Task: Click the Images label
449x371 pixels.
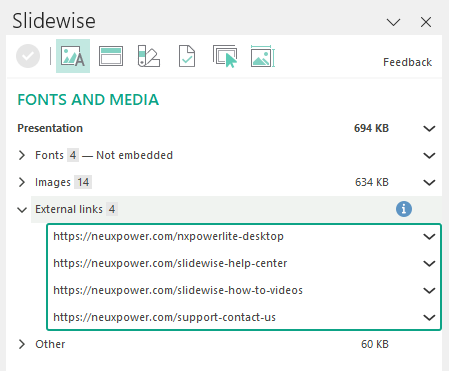Action: click(53, 182)
